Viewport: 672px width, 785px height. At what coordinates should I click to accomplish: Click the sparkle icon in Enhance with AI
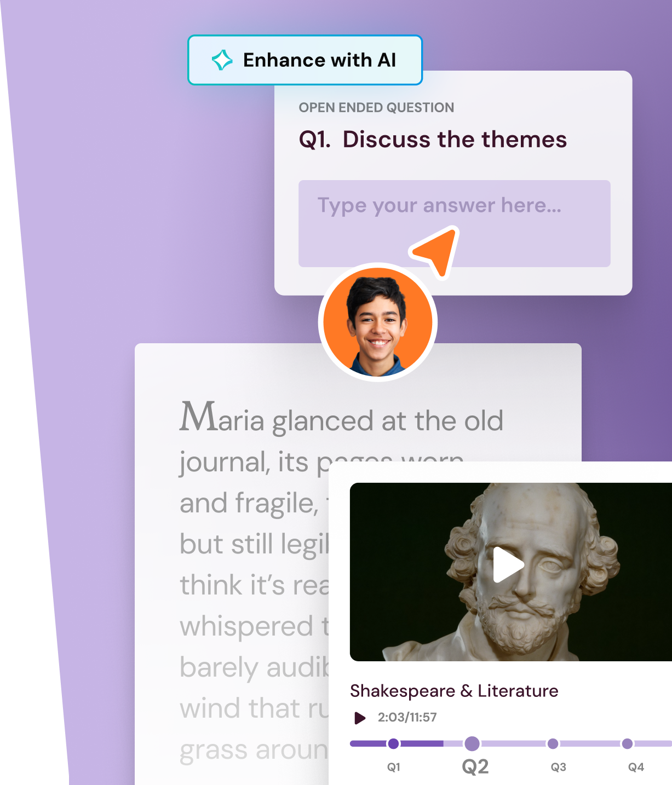222,60
